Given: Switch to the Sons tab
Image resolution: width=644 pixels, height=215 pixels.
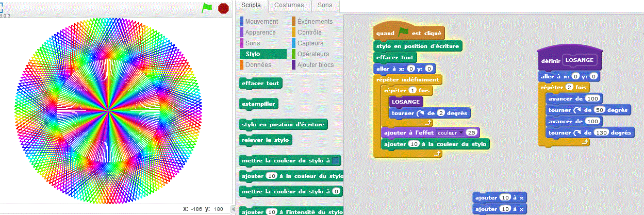Looking at the screenshot, I should tap(325, 5).
